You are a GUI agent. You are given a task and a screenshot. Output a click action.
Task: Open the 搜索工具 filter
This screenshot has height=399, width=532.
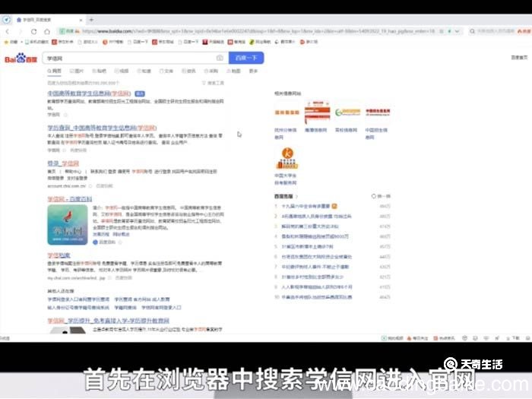(213, 83)
